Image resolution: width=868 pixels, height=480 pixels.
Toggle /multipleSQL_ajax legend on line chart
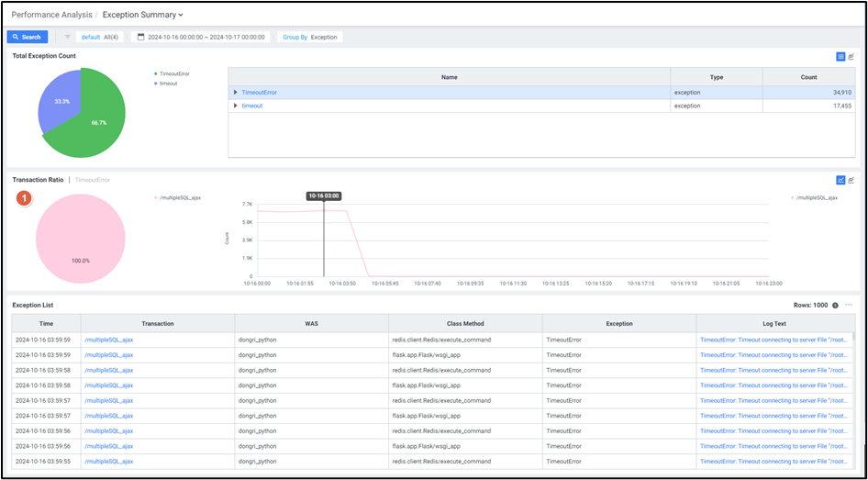[815, 197]
